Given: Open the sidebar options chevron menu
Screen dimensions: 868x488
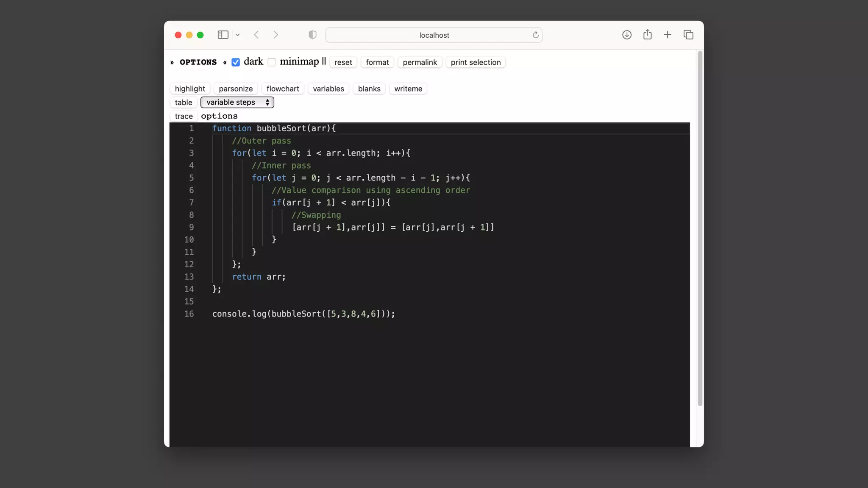Looking at the screenshot, I should coord(238,35).
